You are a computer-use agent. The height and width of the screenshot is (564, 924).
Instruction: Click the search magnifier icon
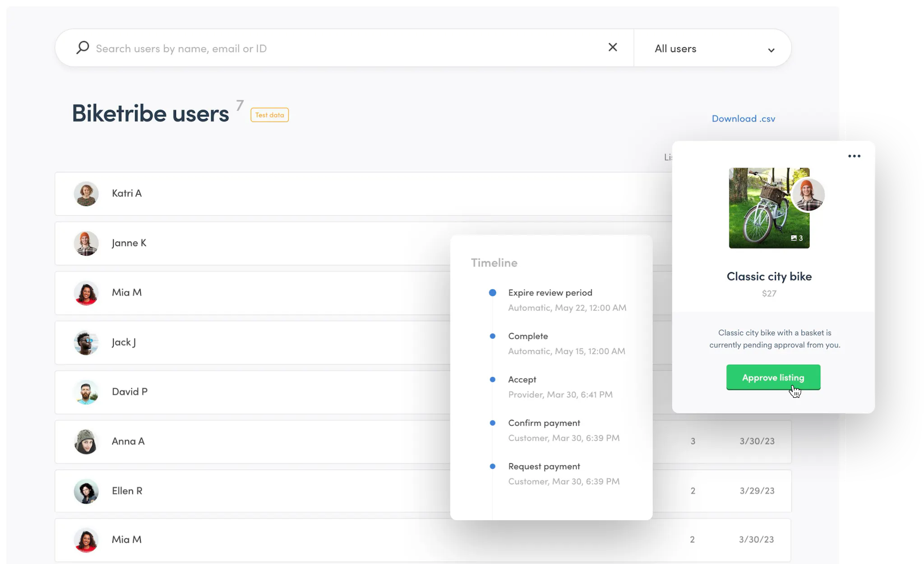[83, 47]
